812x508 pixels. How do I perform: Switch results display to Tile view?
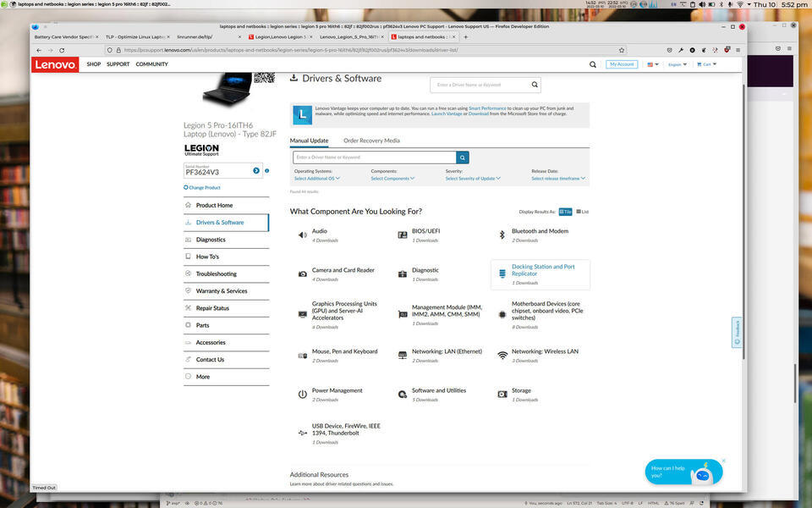pos(566,212)
